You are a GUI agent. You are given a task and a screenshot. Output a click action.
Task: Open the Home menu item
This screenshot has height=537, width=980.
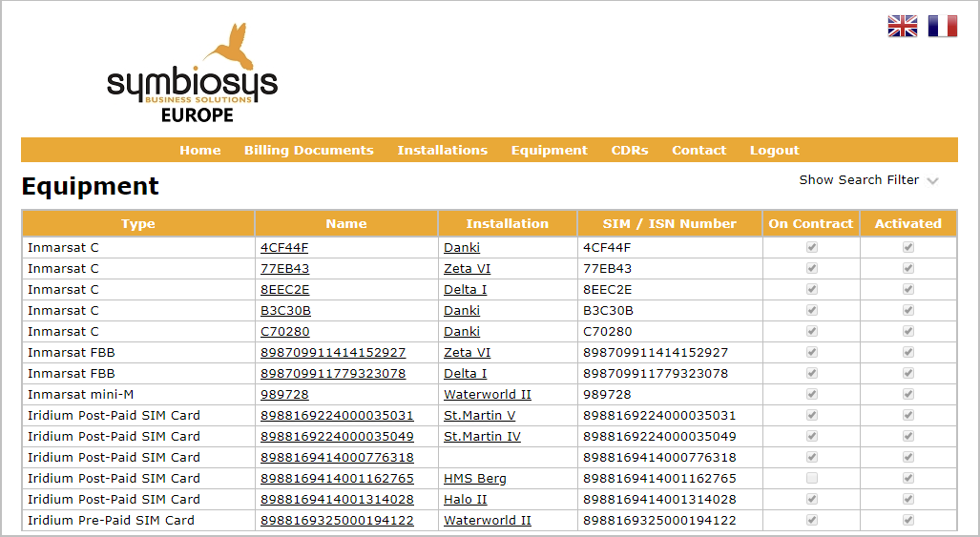[x=199, y=150]
